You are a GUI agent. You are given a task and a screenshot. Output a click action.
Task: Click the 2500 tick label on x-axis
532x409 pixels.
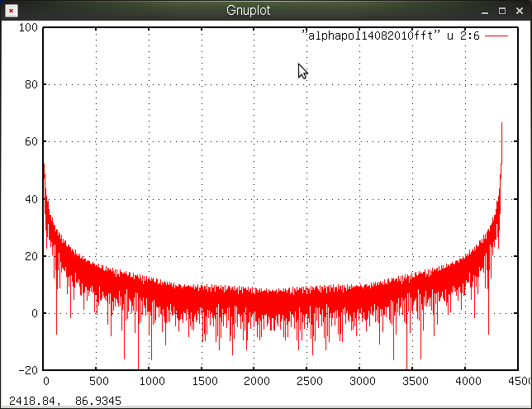308,382
